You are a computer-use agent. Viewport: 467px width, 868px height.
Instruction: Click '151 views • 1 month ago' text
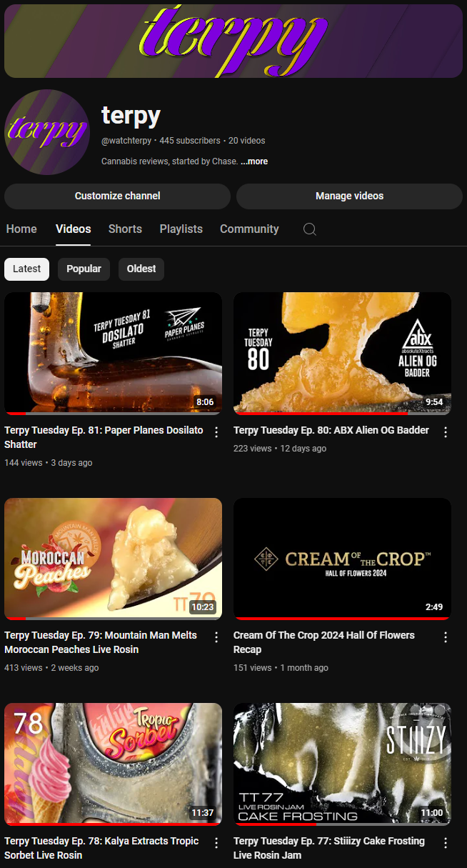(x=281, y=668)
